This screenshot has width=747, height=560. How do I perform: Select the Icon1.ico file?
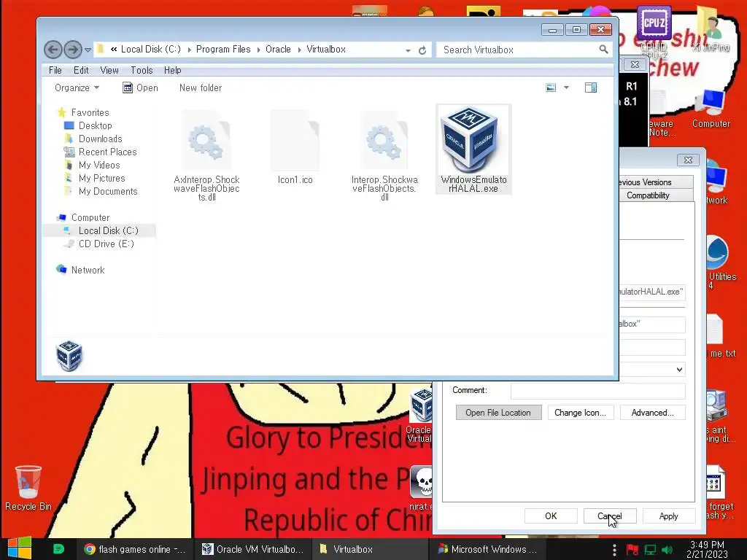pos(295,147)
